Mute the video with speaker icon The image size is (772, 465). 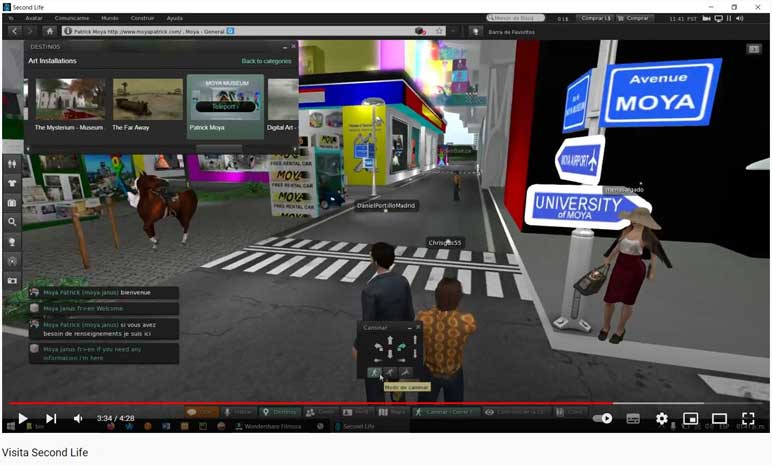point(78,418)
